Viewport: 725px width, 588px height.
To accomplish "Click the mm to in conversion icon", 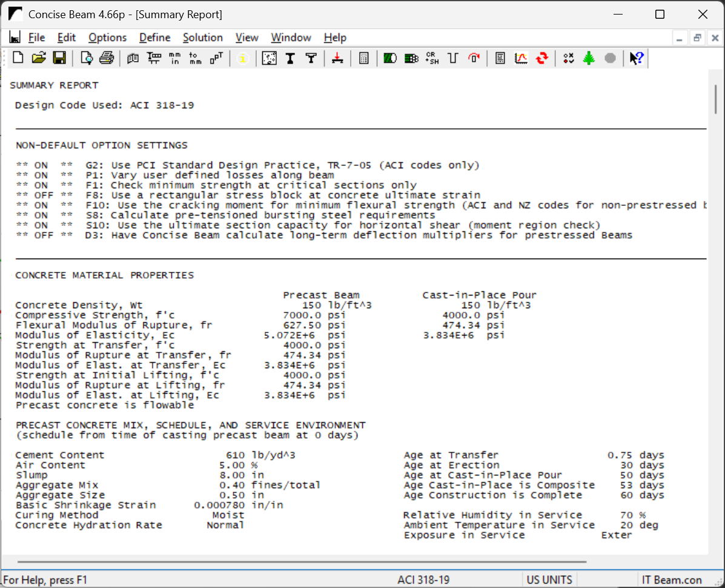I will tap(174, 58).
